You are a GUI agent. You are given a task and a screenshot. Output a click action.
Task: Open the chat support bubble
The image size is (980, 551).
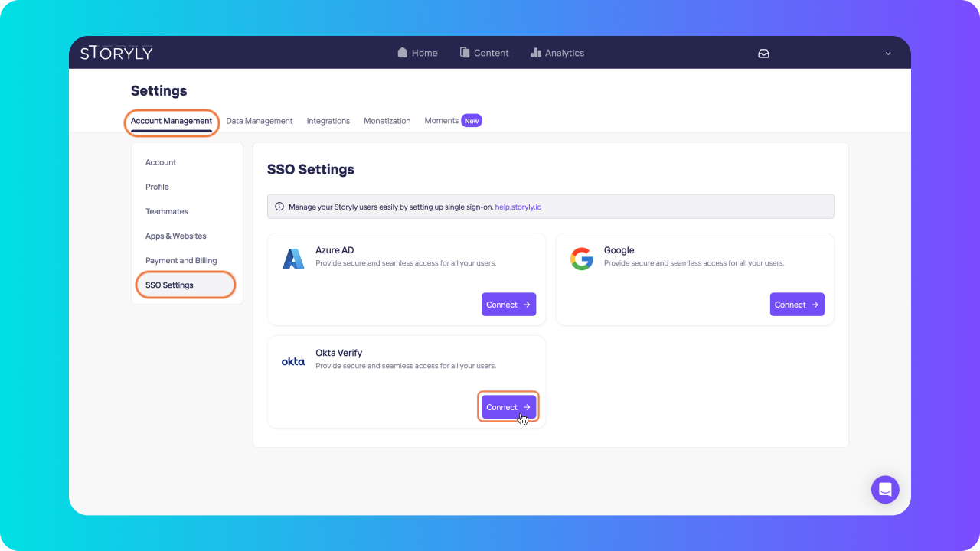tap(885, 489)
